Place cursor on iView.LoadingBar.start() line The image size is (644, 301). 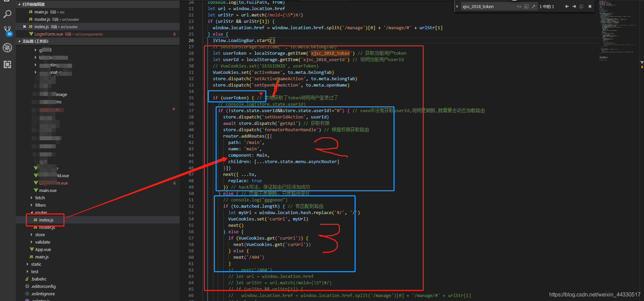coord(244,40)
